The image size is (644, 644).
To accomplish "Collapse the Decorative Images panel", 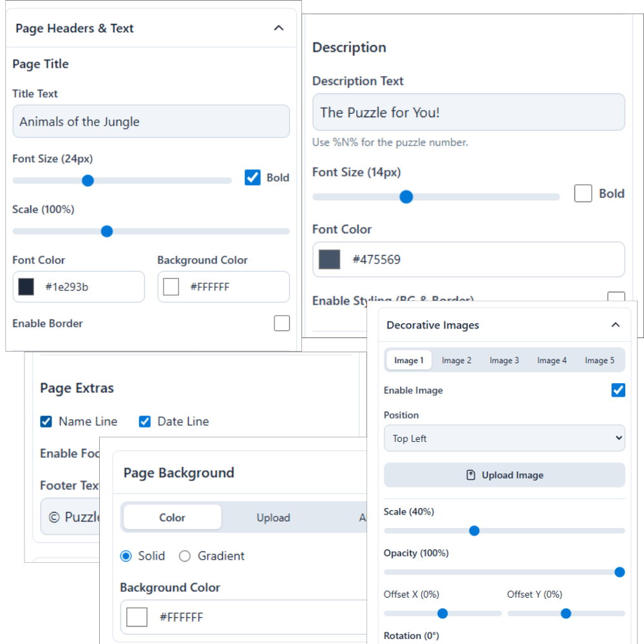I will (615, 325).
